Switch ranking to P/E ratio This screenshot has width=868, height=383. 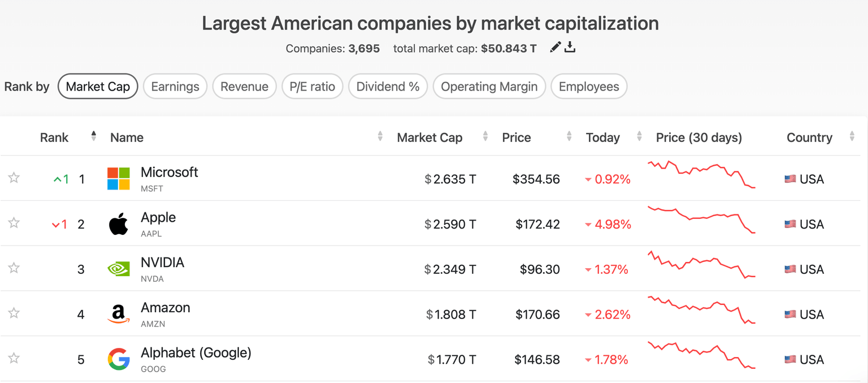coord(312,86)
